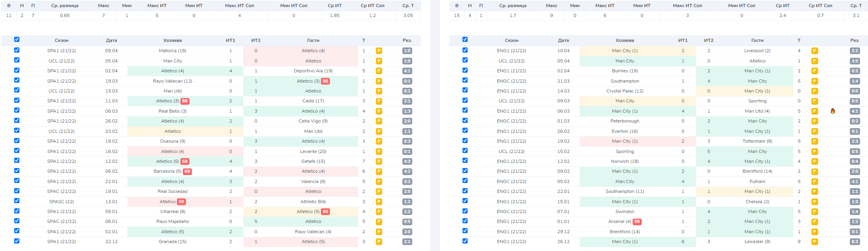
Task: Uncheck the checkbox for Rayo Majadaho match row
Action: tap(17, 221)
